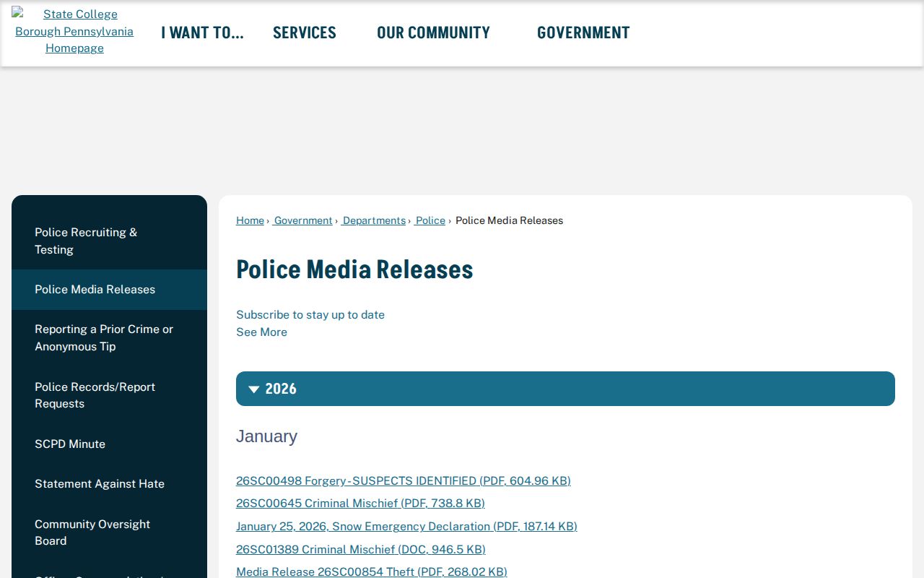924x578 pixels.
Task: Go to Home breadcrumb link
Action: (x=250, y=220)
